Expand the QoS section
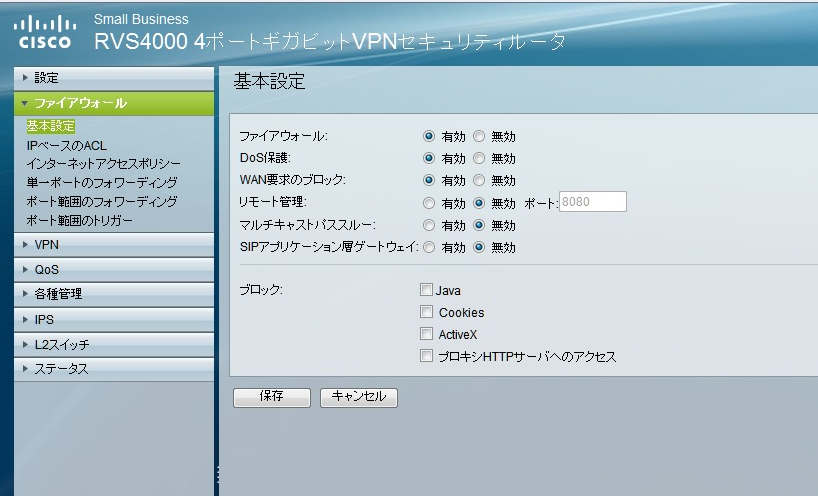 [x=114, y=270]
